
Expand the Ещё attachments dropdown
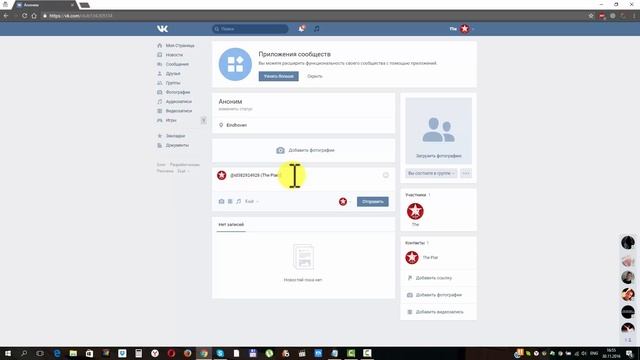point(251,201)
